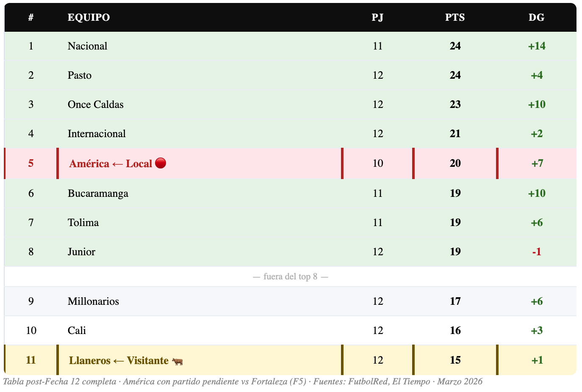Select Llaneros ← Visitante row label

pyautogui.click(x=119, y=361)
